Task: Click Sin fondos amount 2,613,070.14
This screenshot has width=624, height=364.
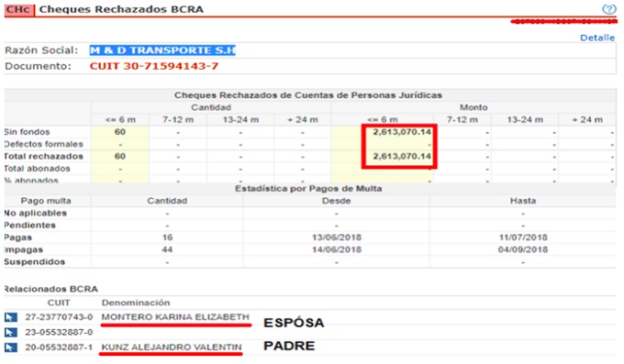Action: 402,132
